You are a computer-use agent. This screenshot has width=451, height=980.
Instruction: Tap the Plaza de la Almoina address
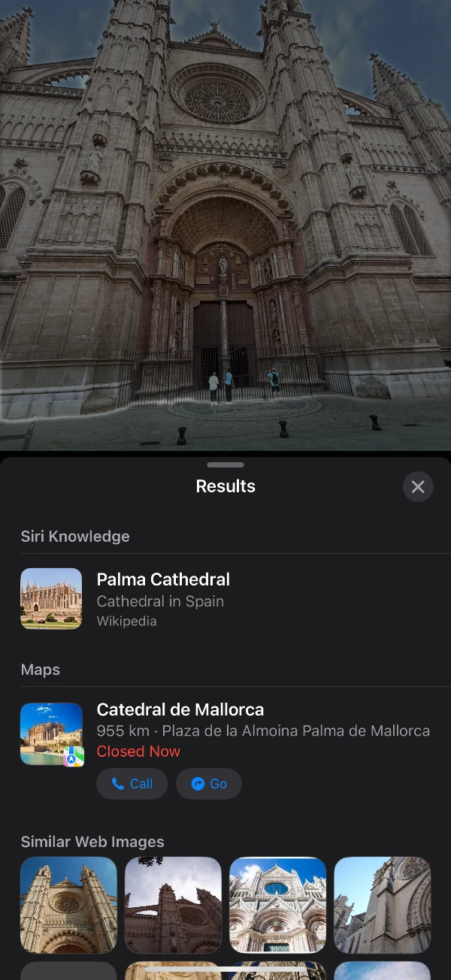coord(296,730)
